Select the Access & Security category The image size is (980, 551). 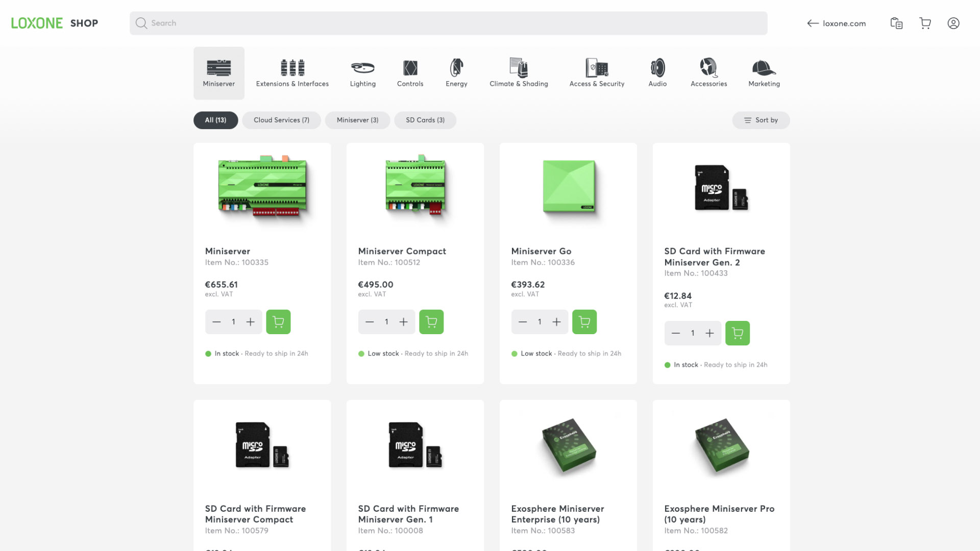coord(597,73)
